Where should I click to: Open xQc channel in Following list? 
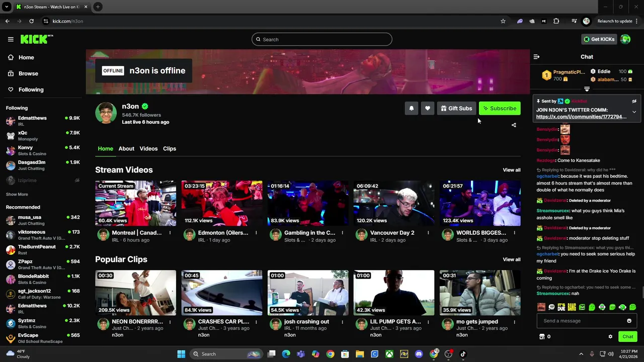tap(43, 136)
